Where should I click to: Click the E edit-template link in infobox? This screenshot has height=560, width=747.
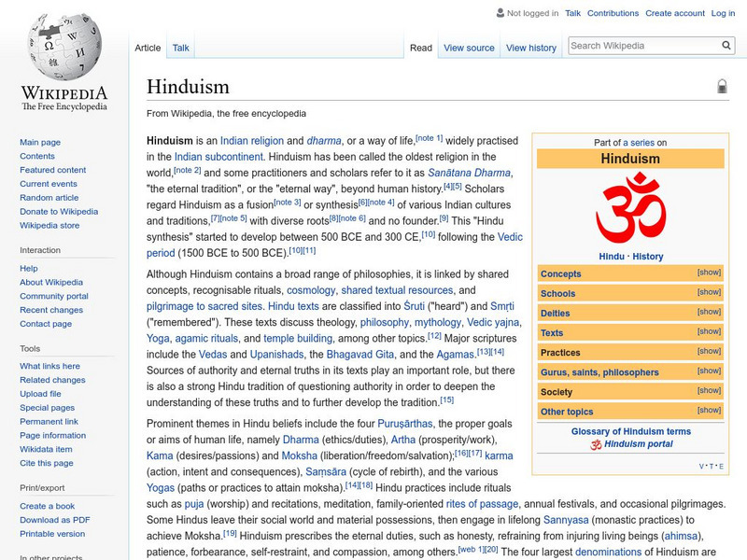click(x=721, y=466)
